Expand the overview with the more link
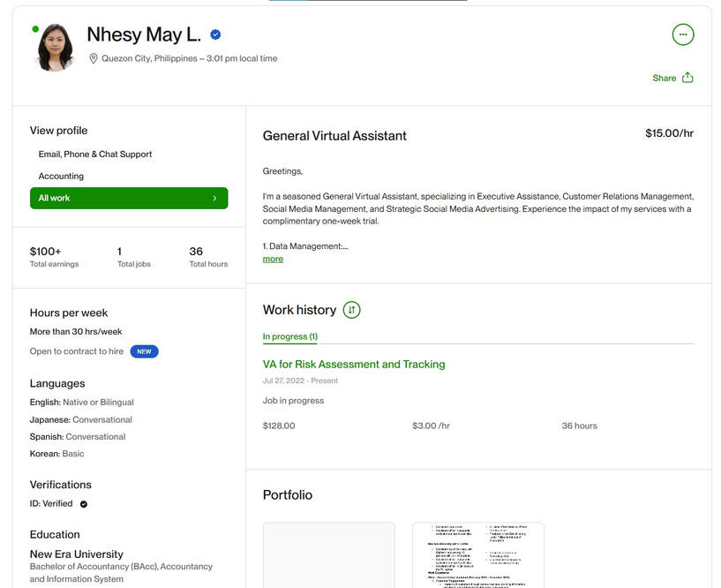The image size is (721, 588). click(273, 259)
